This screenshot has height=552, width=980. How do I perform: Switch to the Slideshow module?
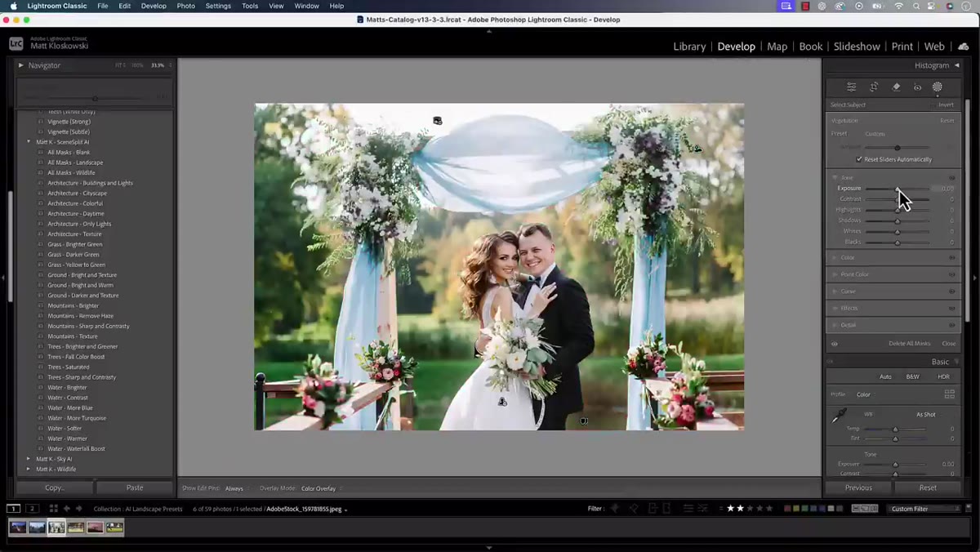point(857,47)
